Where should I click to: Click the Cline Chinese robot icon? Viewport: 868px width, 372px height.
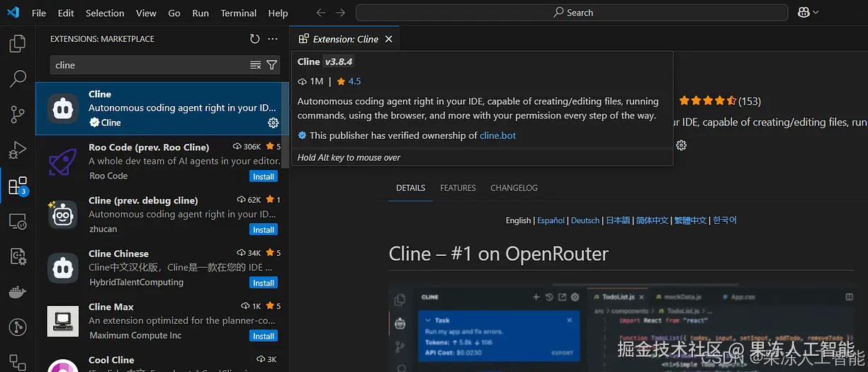click(63, 268)
